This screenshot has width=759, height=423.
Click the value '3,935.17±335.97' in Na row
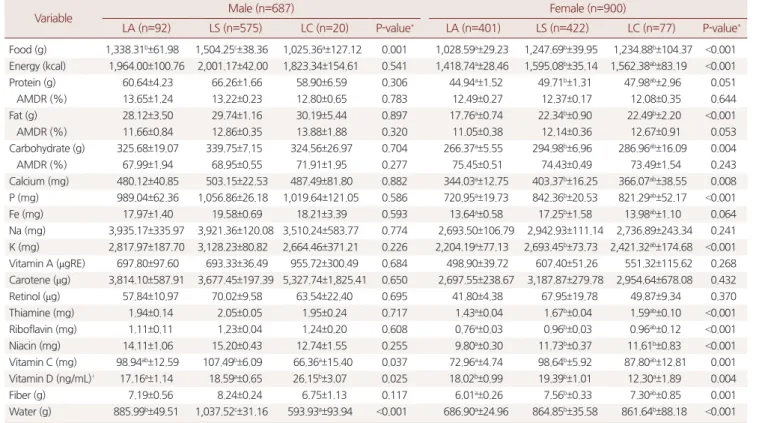click(x=146, y=231)
